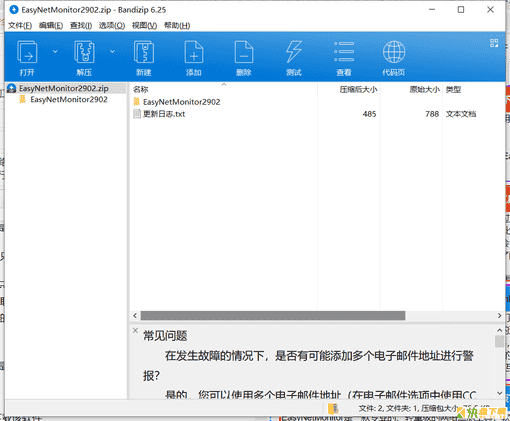
Task: Expand the Extract button dropdown arrow
Action: tap(112, 51)
